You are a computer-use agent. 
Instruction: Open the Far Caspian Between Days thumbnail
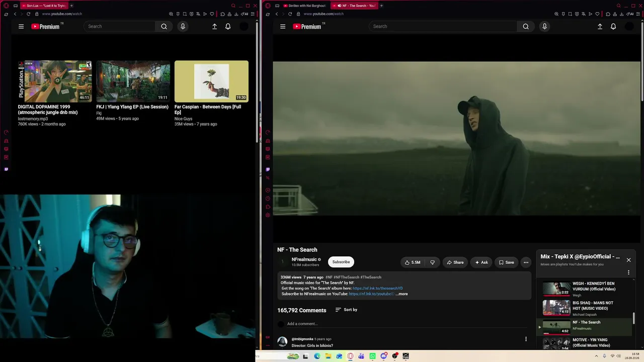pos(211,81)
